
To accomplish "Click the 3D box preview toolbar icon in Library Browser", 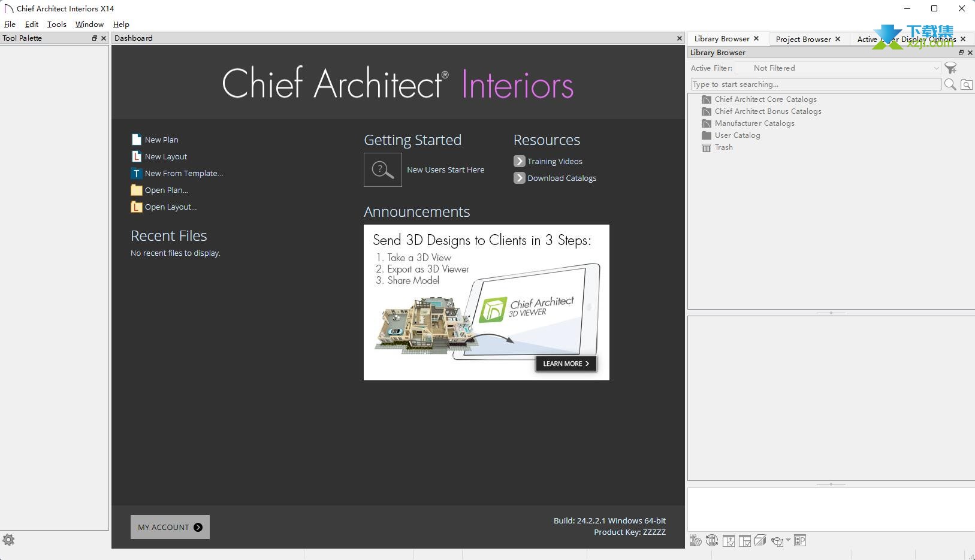I will click(x=760, y=540).
